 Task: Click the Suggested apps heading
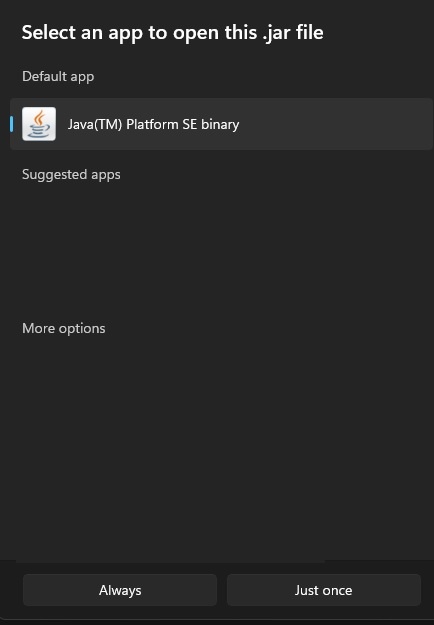71,175
